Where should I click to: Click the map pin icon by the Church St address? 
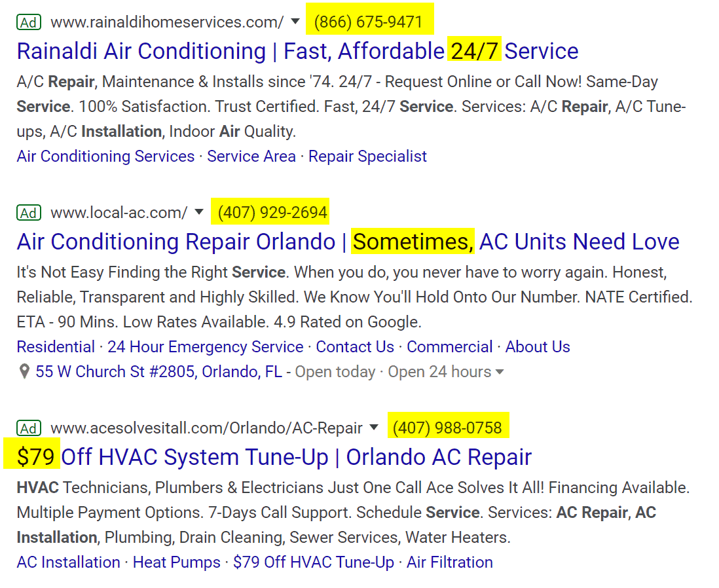point(24,371)
